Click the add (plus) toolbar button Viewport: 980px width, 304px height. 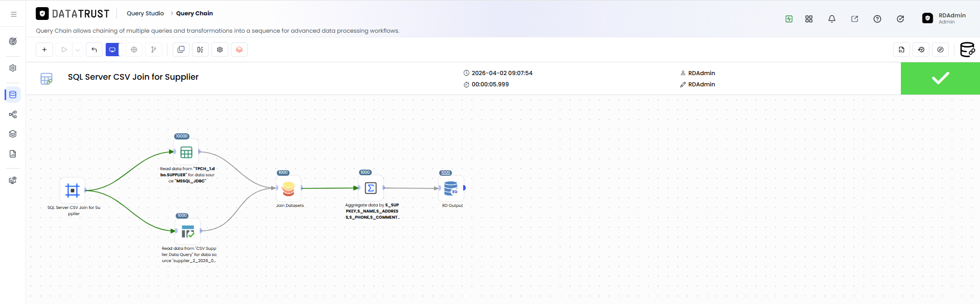coord(44,50)
